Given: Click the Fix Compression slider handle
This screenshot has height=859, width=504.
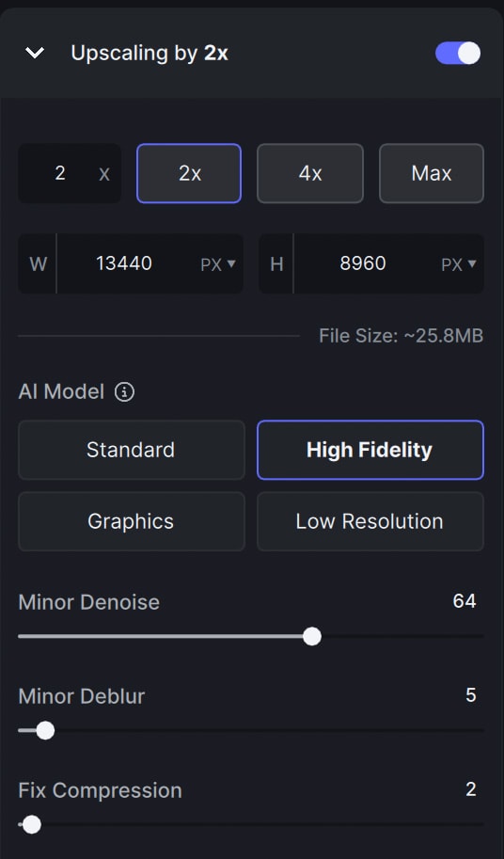Looking at the screenshot, I should click(x=31, y=824).
